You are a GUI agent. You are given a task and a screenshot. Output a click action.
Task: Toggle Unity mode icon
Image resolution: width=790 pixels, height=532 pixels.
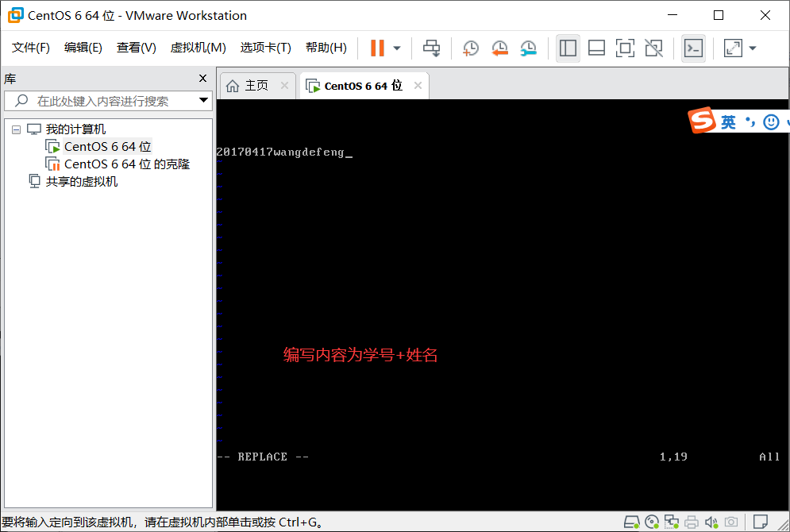click(x=654, y=48)
